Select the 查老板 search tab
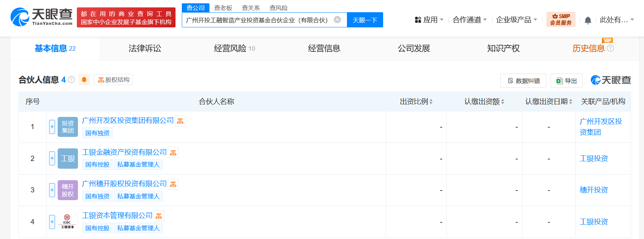644x239 pixels. [x=223, y=8]
